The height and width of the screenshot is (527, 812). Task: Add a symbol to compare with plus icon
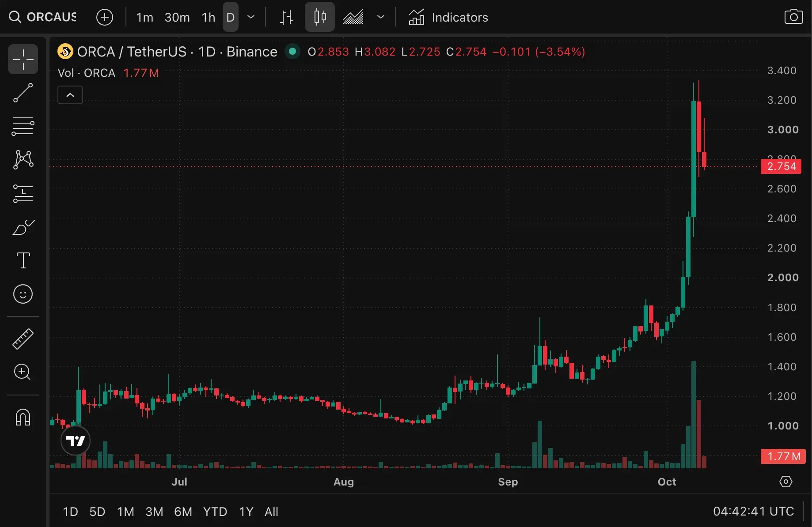tap(105, 17)
